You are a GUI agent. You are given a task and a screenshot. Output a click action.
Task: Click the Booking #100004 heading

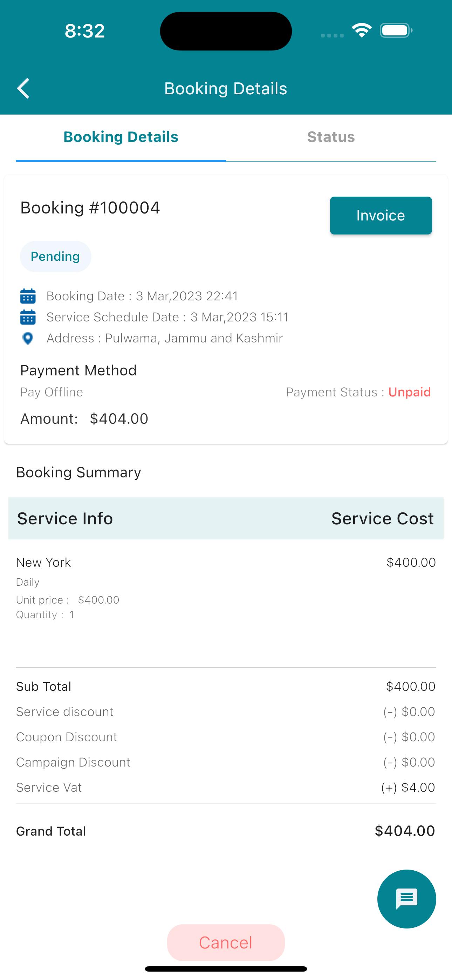point(90,208)
